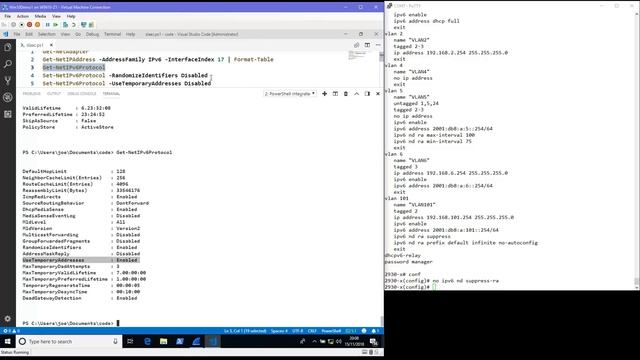Click the Turn Off VM toolbar icon
The image size is (640, 360).
tap(22, 24)
